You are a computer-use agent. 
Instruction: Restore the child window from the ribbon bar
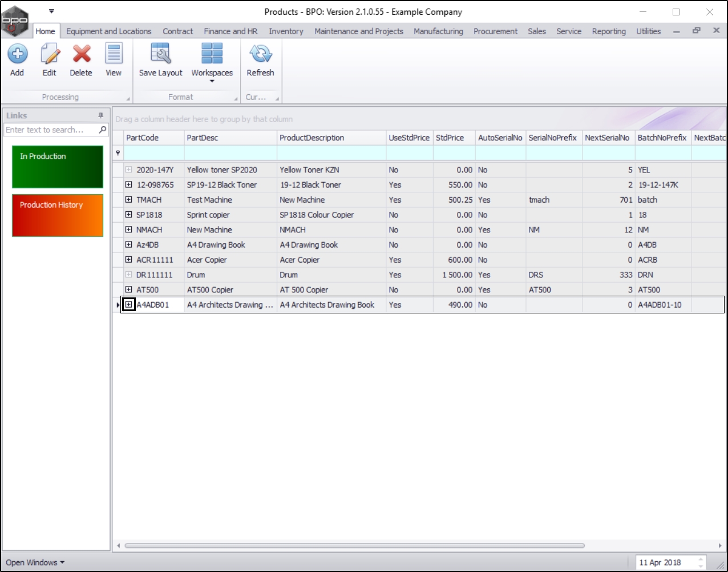coord(696,31)
